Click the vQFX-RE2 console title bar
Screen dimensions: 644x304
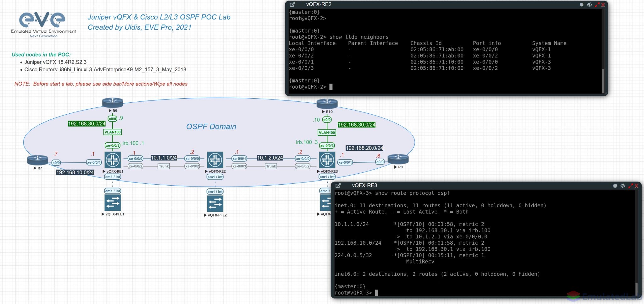tap(447, 4)
